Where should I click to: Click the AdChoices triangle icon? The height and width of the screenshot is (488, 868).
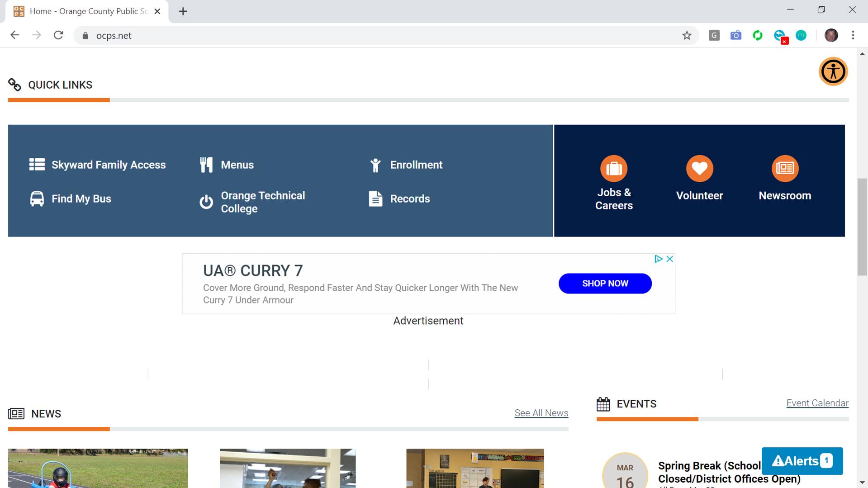pos(659,259)
